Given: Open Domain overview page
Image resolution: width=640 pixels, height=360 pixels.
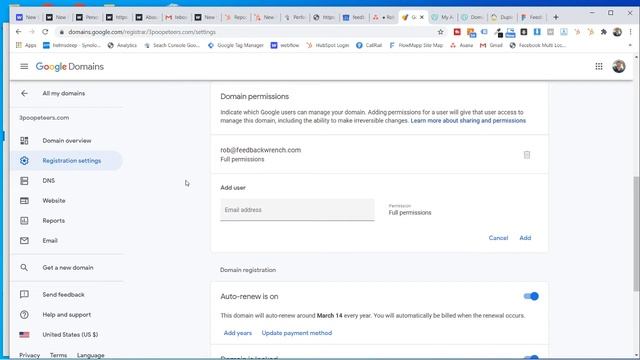Looking at the screenshot, I should pos(67,140).
